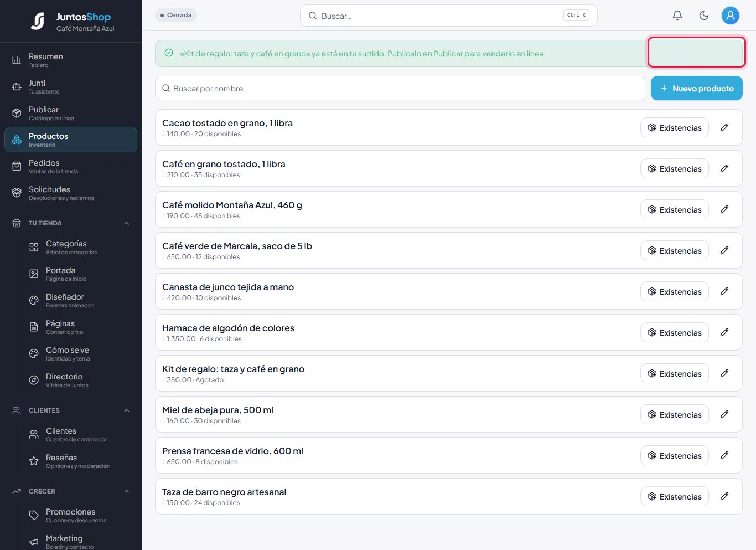
Task: Open Clientes cuentas de comprador
Action: click(79, 434)
